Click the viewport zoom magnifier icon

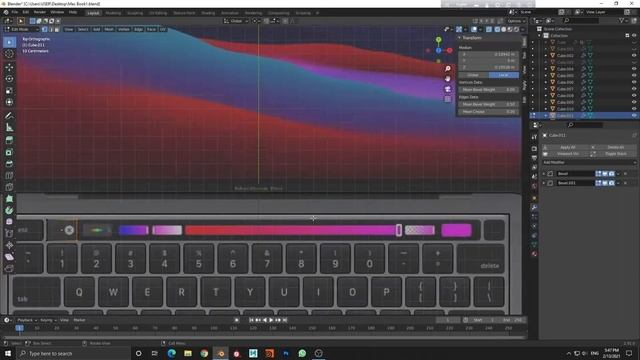point(448,69)
